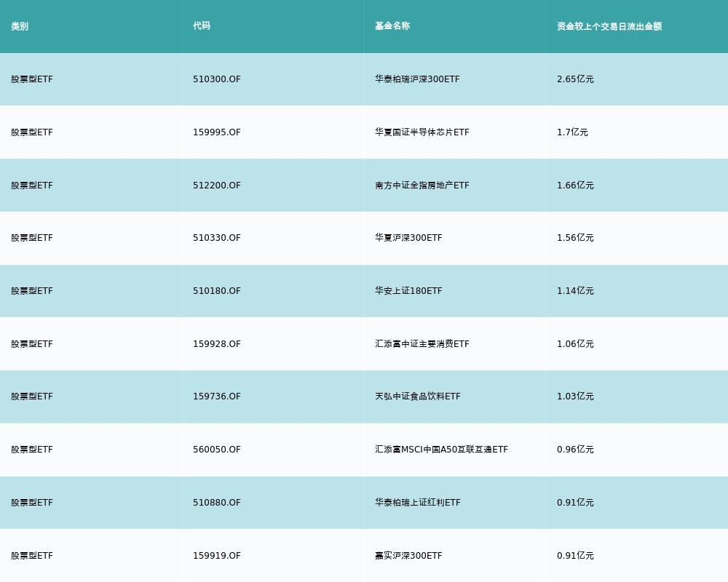Select fund name 南方中证全指房地产ETF
Image resolution: width=728 pixels, height=582 pixels.
[x=422, y=186]
